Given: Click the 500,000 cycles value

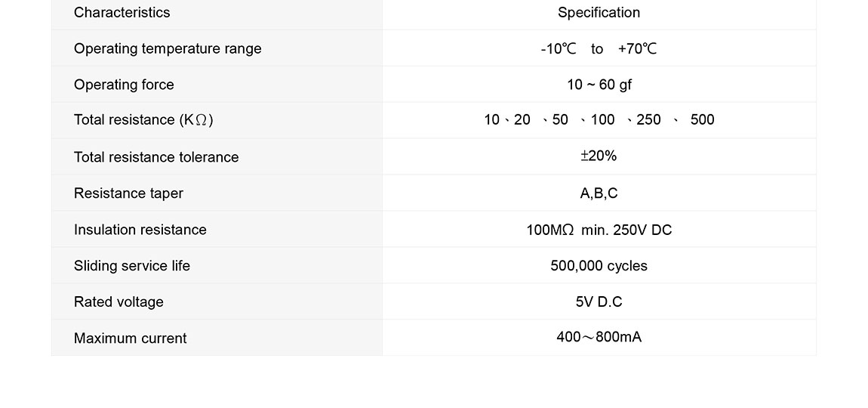Looking at the screenshot, I should pos(599,266).
